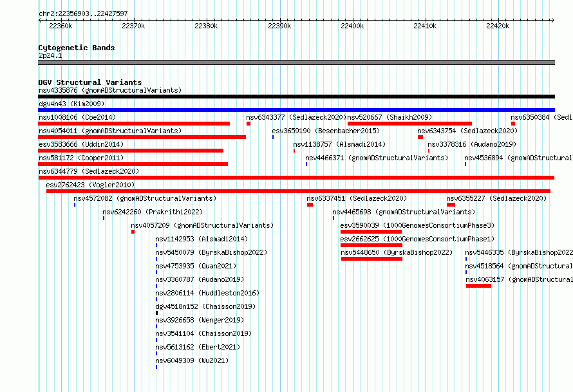Open nsv4518564 variant entry
573x392 pixels.
pyautogui.click(x=519, y=266)
